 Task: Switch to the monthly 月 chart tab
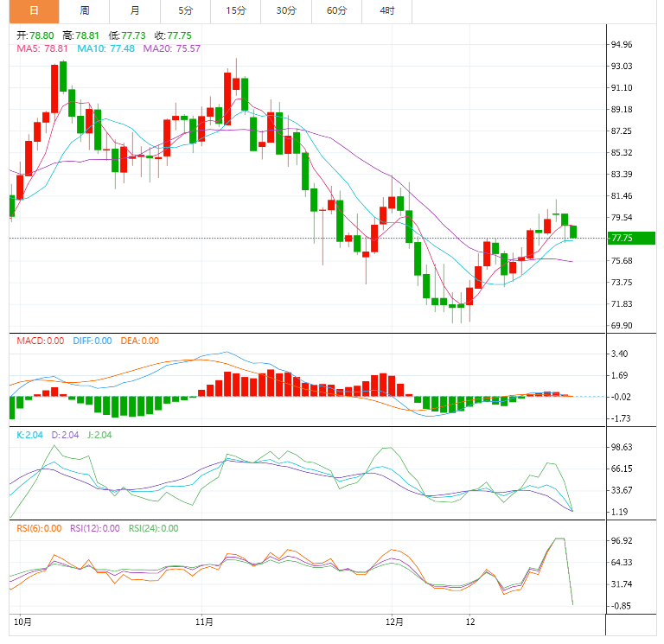(x=135, y=11)
